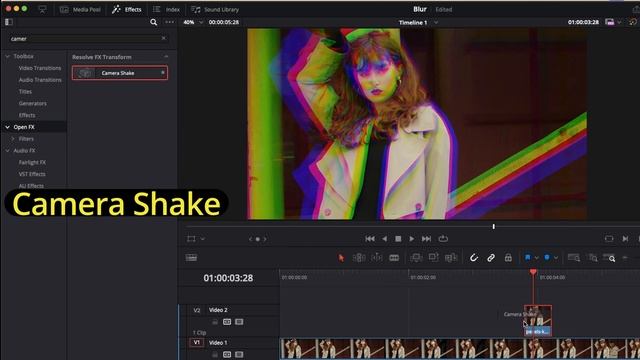
Task: Open the Index panel
Action: coord(166,9)
